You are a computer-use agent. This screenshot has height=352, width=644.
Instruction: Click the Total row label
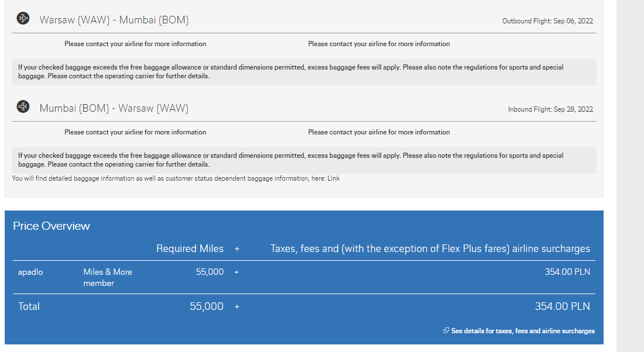coord(29,306)
